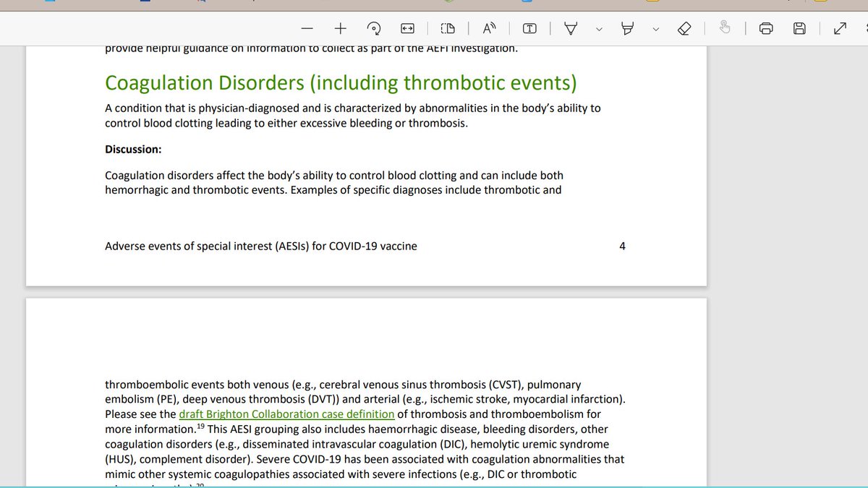Open the draft Brighton Collaboration case definition link

click(286, 414)
